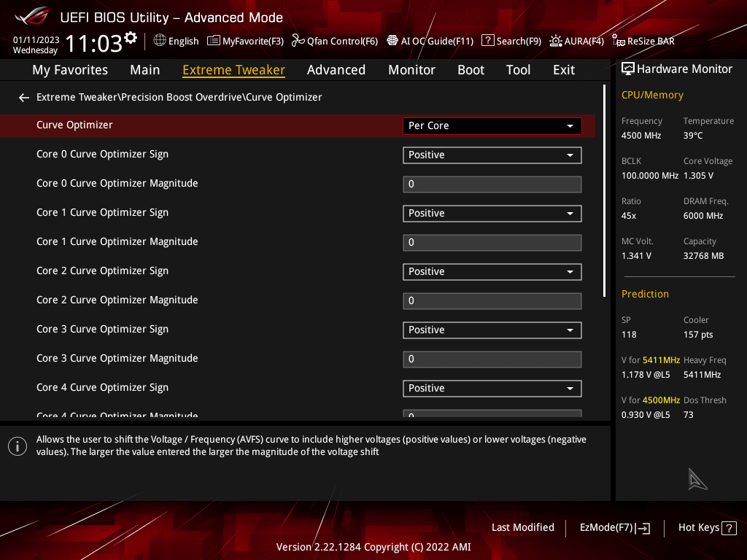Switch to My Favorites tab
747x560 pixels.
(x=70, y=70)
